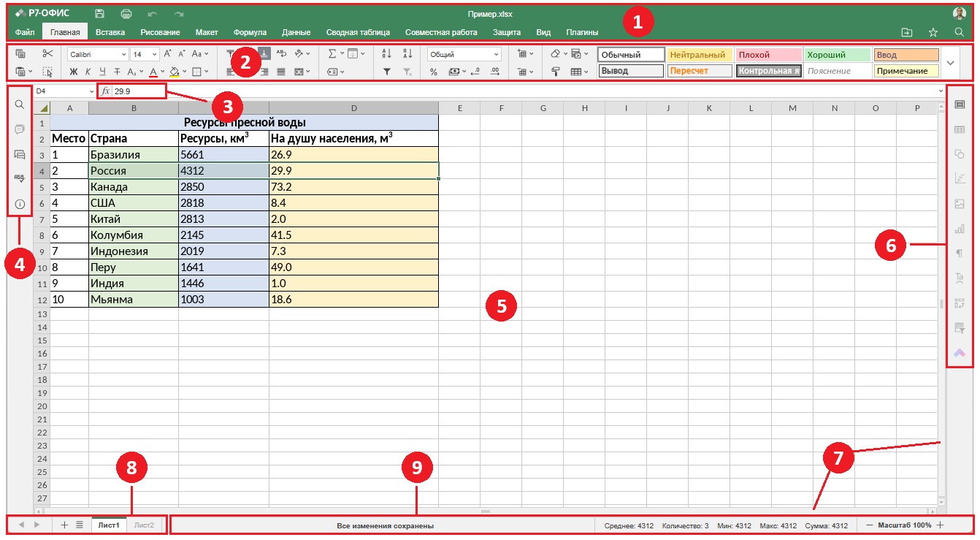Open the Вставка tab

pos(110,32)
